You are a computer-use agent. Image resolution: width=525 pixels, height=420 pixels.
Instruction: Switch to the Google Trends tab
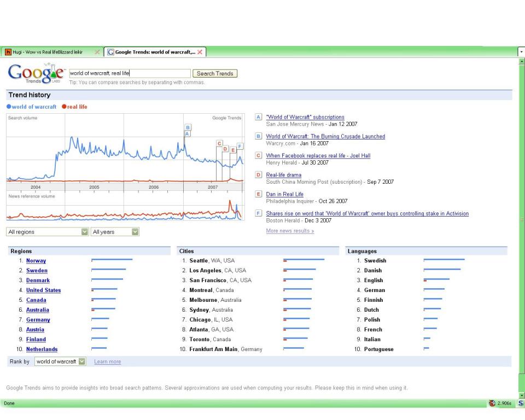coord(155,52)
